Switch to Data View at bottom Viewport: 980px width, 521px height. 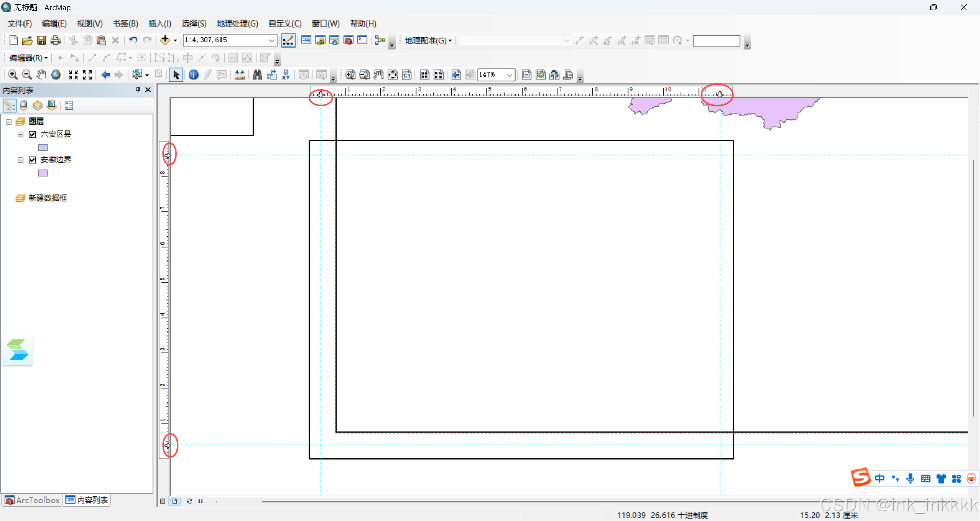click(x=163, y=501)
